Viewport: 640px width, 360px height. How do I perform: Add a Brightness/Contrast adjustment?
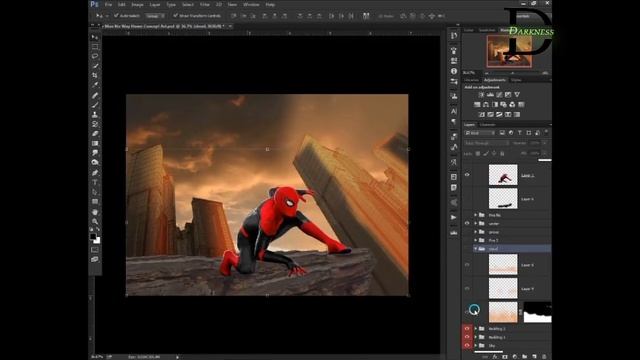pyautogui.click(x=481, y=95)
